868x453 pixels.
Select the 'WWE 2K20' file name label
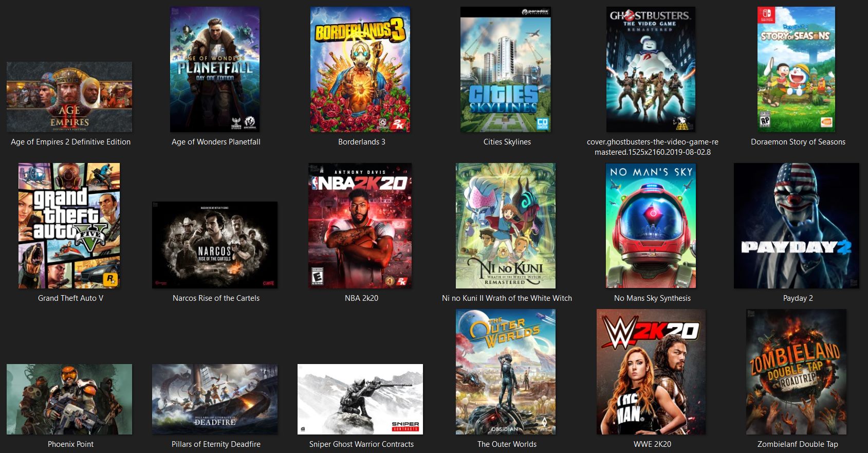[653, 444]
